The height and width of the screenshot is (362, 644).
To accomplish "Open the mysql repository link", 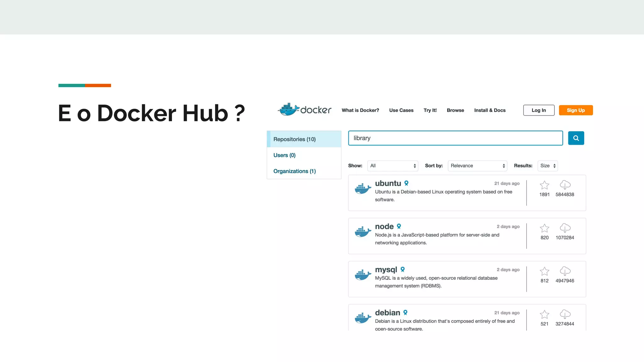I will pos(386,270).
